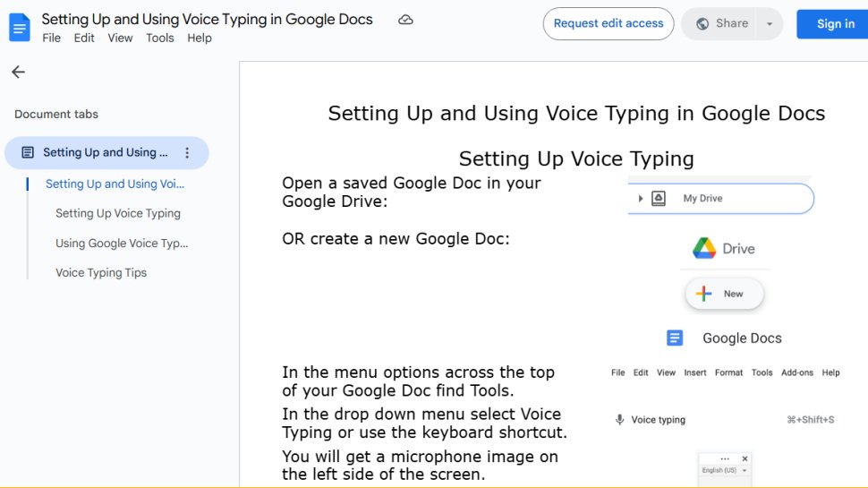This screenshot has width=868, height=488.
Task: Jump to 'Using Google Voice Typ...' outline heading
Action: [x=122, y=244]
